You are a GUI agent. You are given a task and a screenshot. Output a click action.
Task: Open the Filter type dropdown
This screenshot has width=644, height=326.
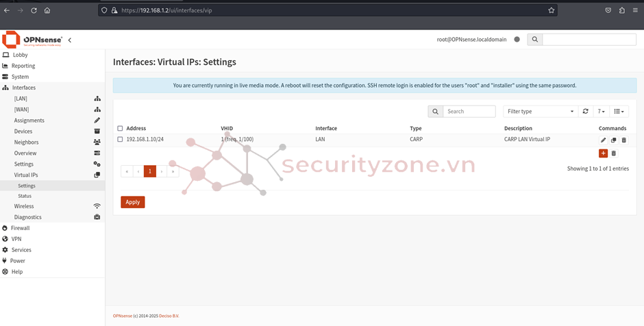click(x=541, y=111)
